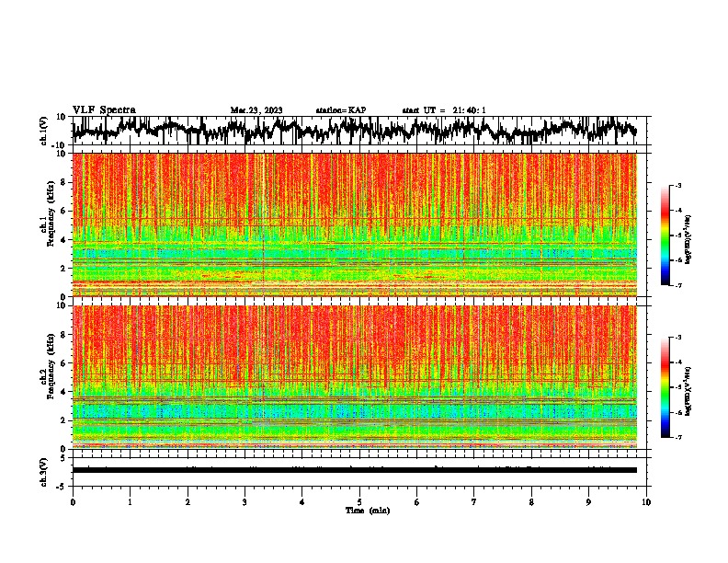Click the 'station=KAP' label
This screenshot has width=728, height=563.
pyautogui.click(x=341, y=110)
